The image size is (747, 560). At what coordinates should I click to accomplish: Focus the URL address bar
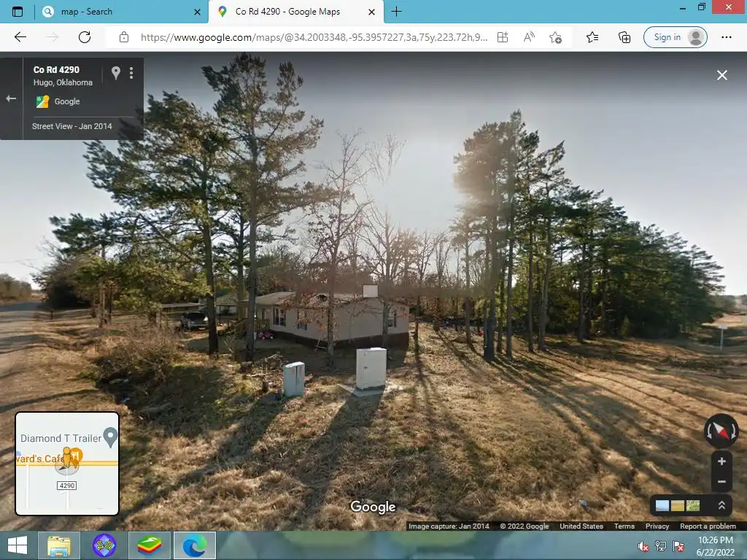click(x=314, y=37)
